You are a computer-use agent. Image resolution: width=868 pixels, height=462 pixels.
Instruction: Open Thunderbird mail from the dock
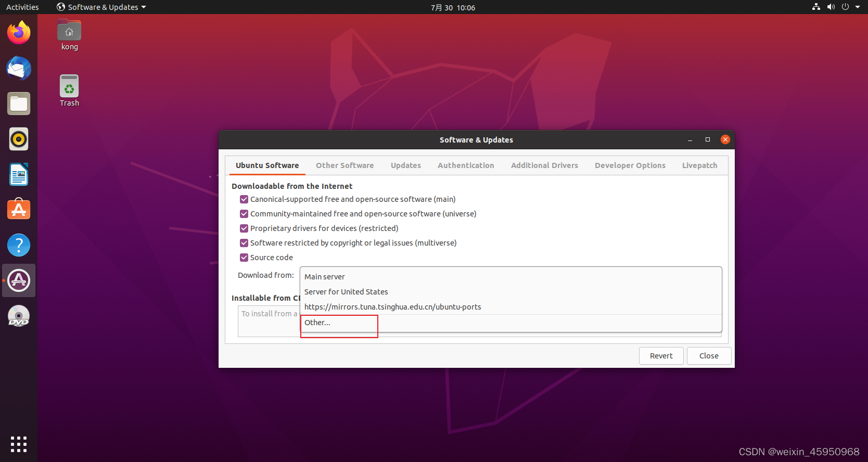point(19,68)
